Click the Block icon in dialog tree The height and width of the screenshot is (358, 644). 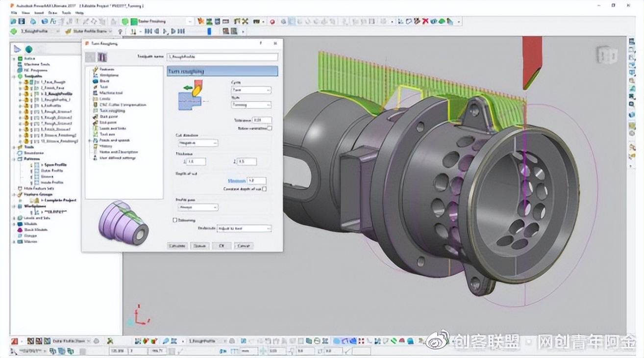coord(95,81)
